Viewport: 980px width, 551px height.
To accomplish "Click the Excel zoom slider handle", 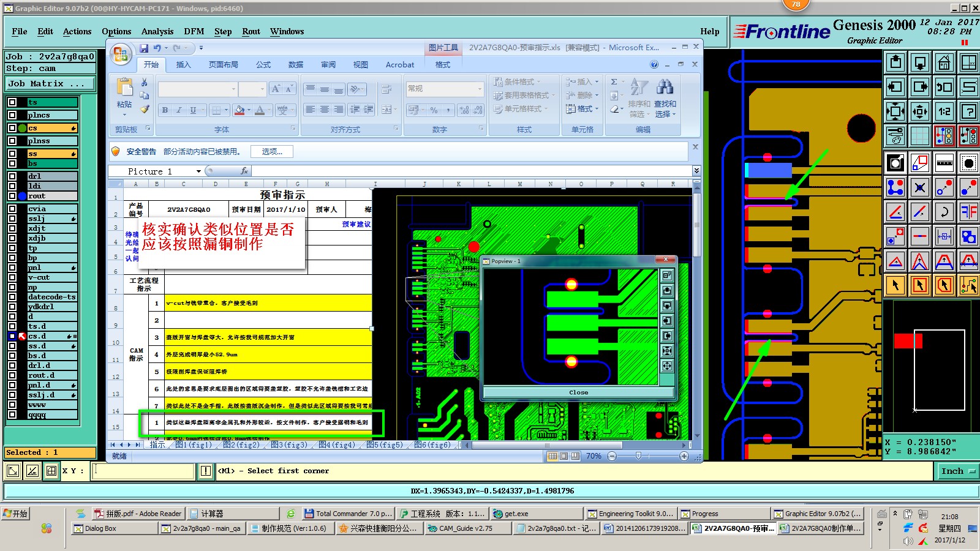I will pyautogui.click(x=638, y=456).
